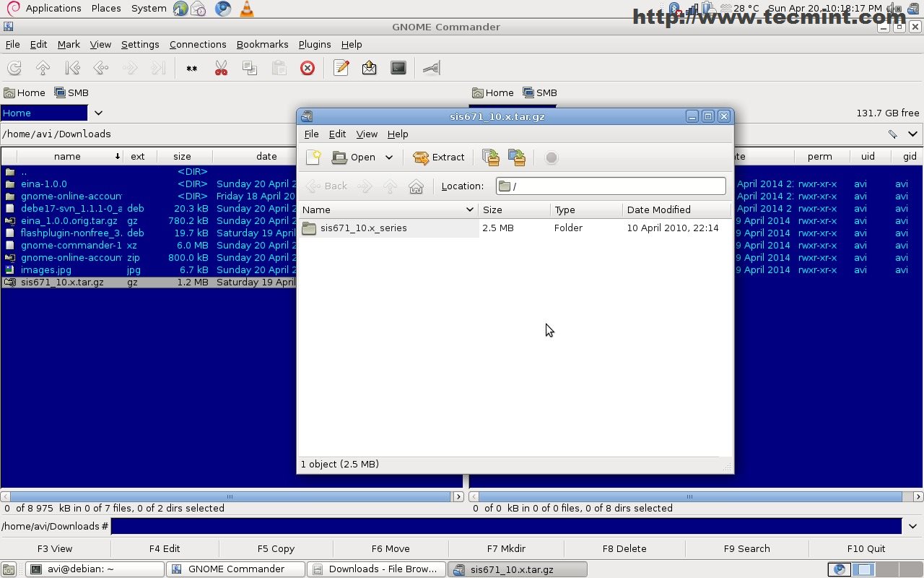The height and width of the screenshot is (578, 924).
Task: Click the Edit file pencil icon
Action: pos(341,68)
